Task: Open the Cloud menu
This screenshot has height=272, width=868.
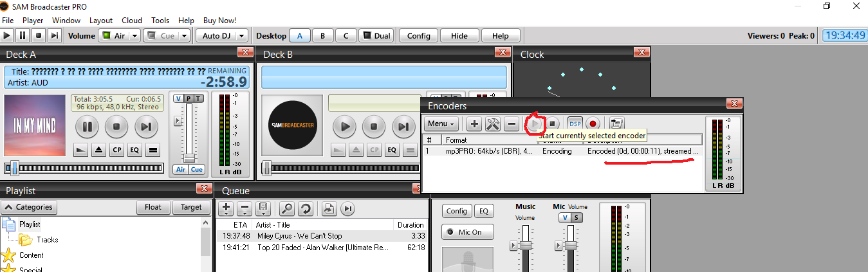Action: [132, 21]
